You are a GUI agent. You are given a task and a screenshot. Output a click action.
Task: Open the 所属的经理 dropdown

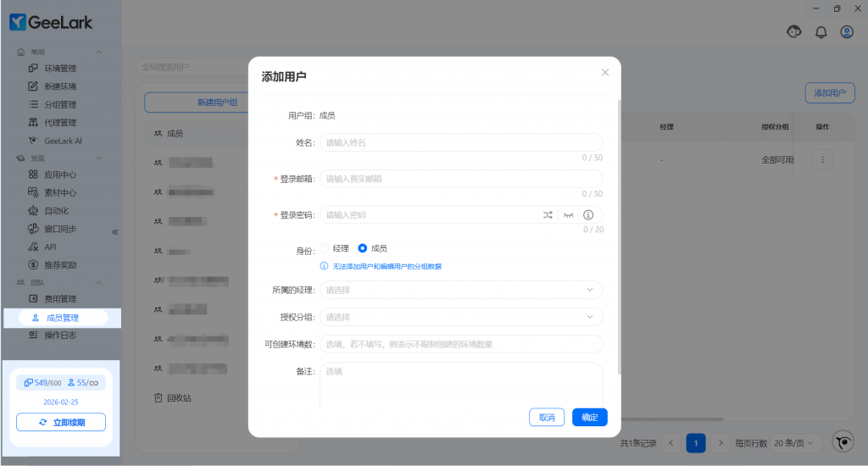[x=461, y=290]
